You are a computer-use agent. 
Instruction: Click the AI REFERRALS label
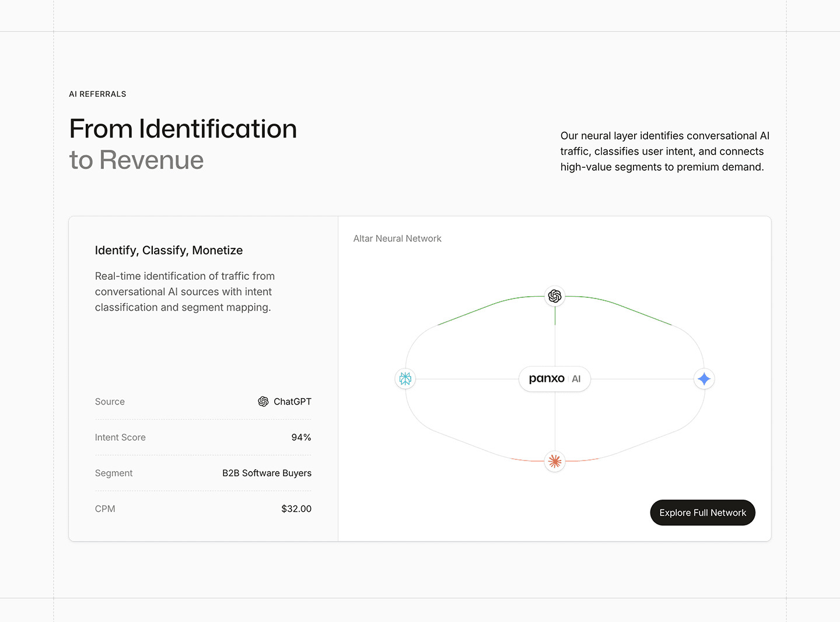point(97,94)
